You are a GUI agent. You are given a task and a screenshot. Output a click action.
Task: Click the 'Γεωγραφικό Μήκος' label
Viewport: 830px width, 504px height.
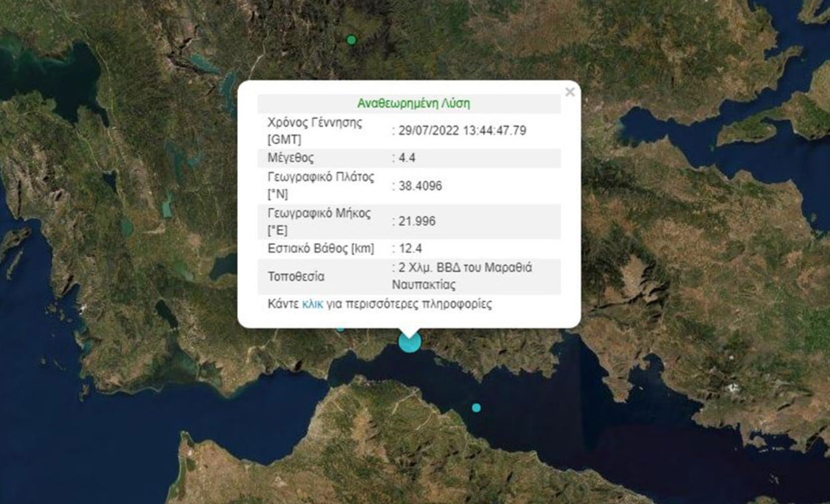(x=318, y=214)
